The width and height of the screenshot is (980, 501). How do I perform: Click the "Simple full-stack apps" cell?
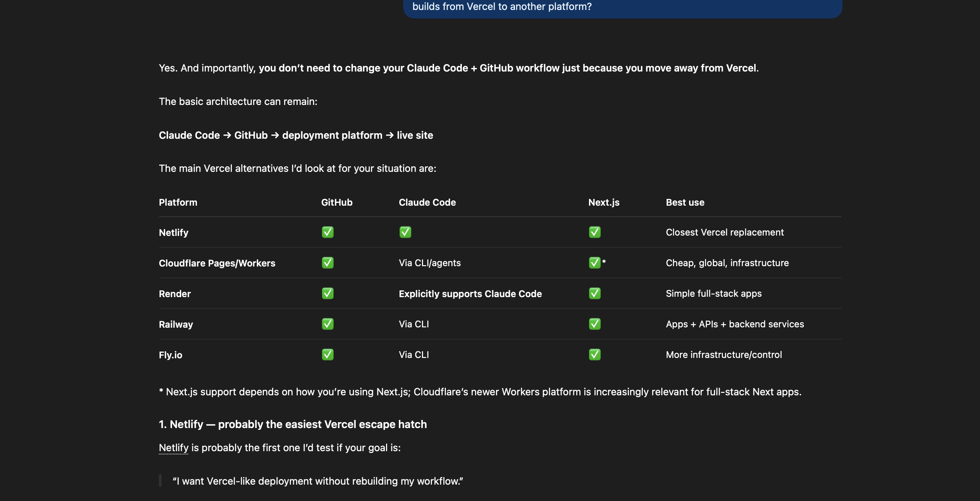[714, 294]
